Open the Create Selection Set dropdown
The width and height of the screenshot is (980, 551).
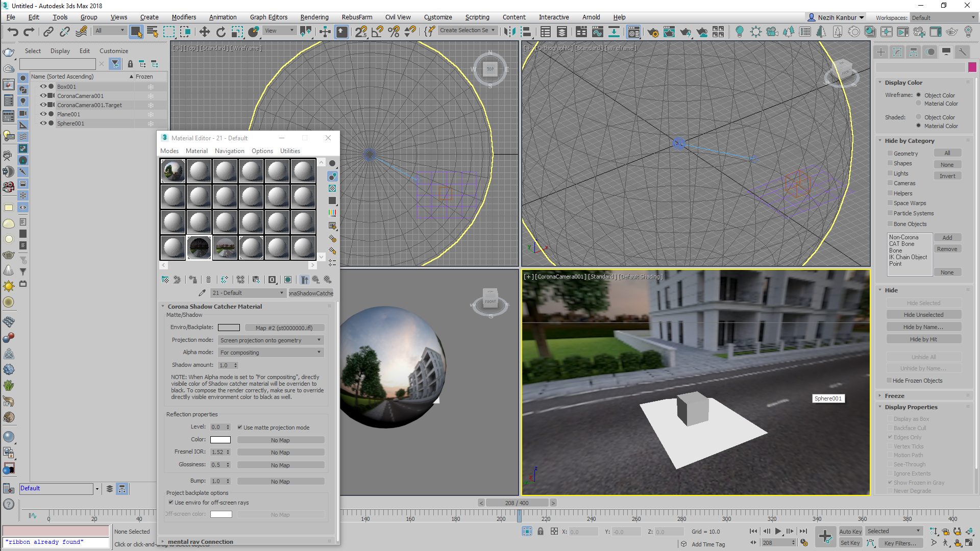(x=467, y=30)
